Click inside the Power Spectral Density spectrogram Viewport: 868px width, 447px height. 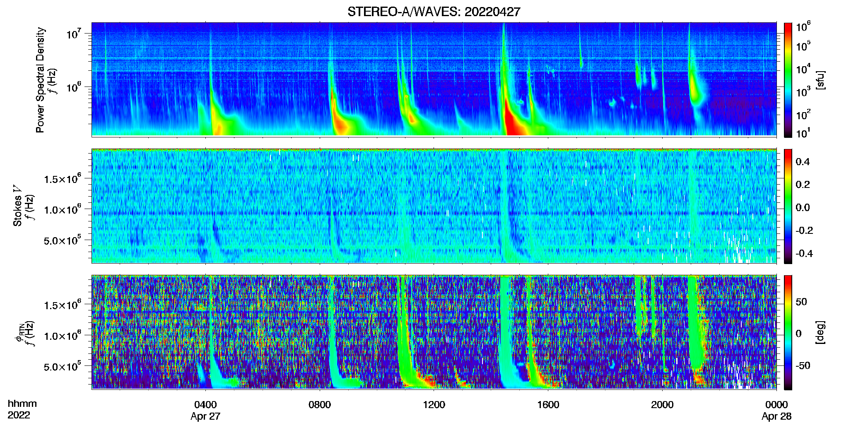click(434, 79)
